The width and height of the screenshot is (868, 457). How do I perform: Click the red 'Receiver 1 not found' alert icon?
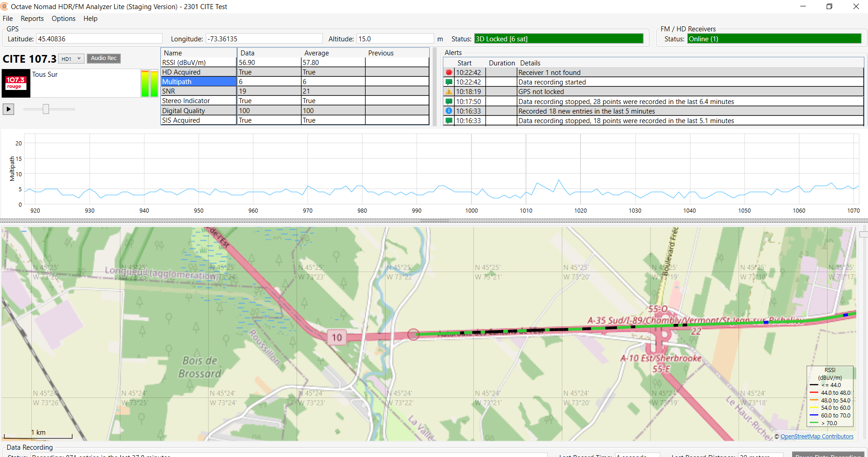click(x=449, y=73)
